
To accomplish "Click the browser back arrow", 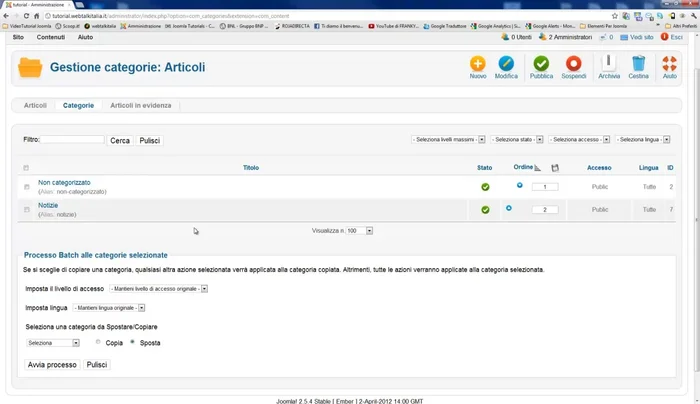I will pyautogui.click(x=6, y=16).
